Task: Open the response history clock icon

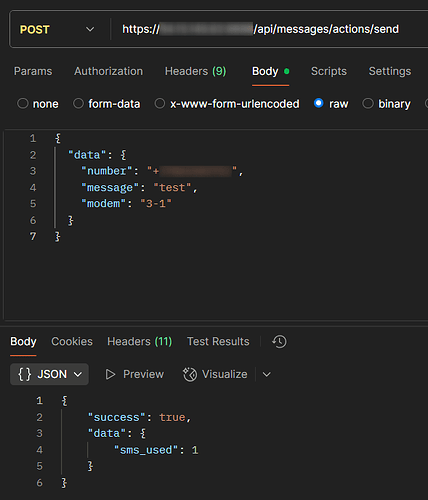Action: tap(279, 342)
